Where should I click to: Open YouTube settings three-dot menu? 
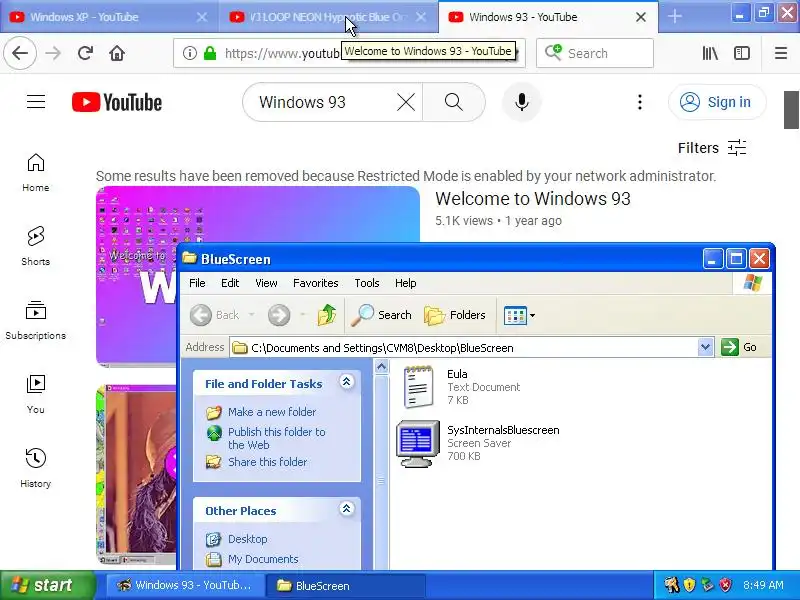tap(639, 102)
